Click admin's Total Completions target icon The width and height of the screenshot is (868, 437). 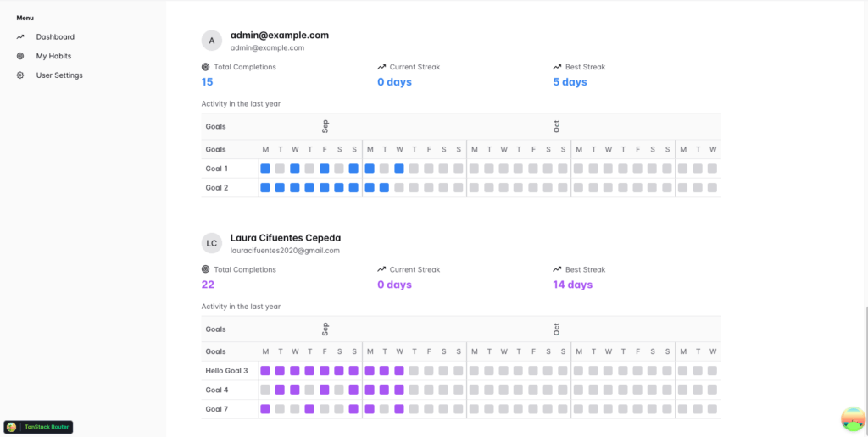tap(206, 67)
